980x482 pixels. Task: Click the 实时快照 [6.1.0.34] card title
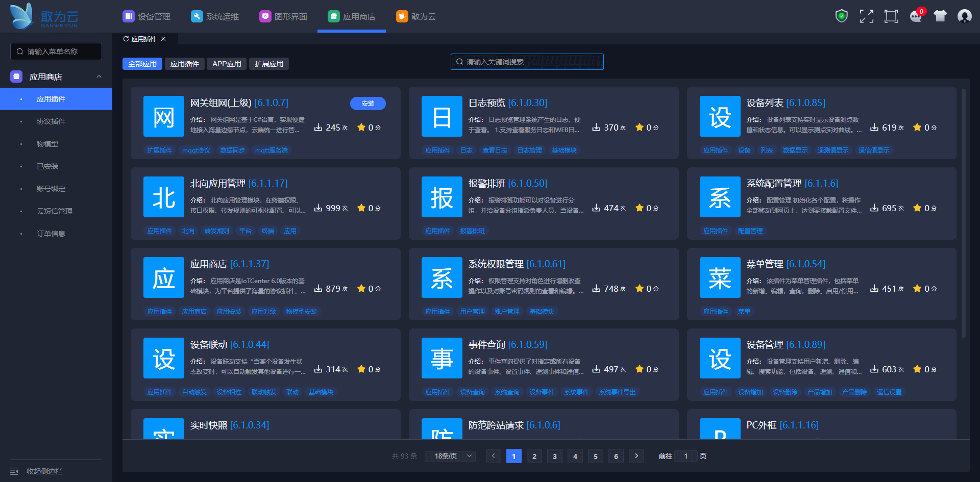[x=230, y=425]
